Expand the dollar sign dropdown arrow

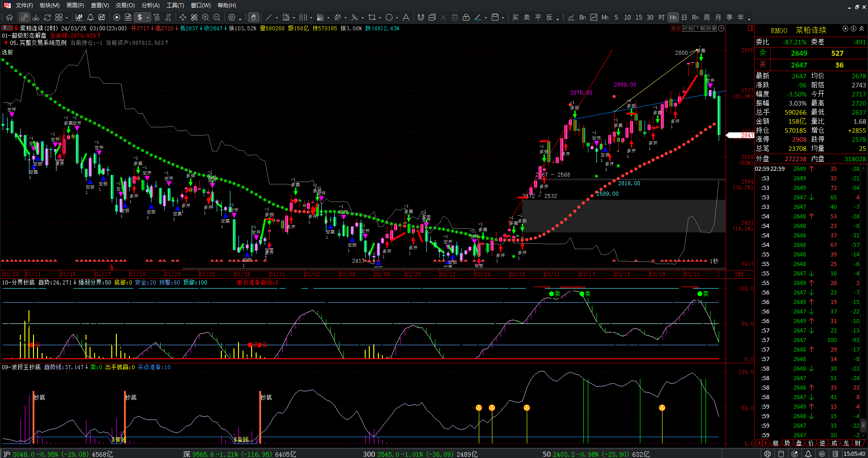coord(148,18)
